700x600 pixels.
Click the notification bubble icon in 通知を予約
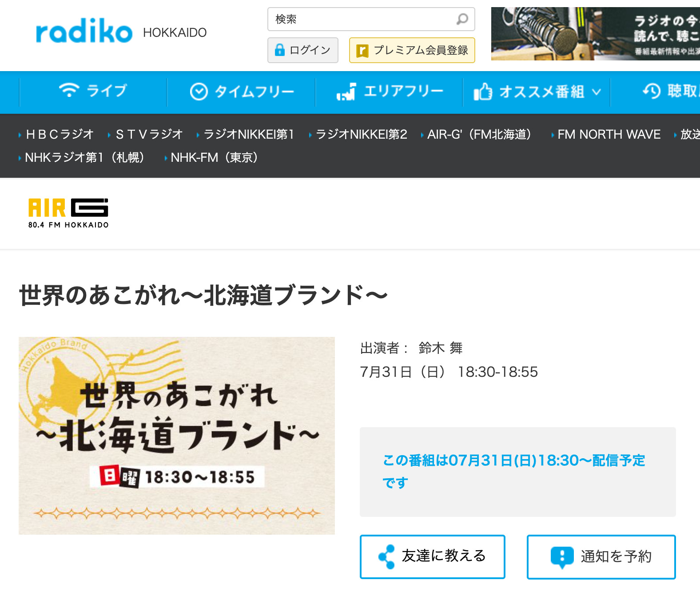562,557
